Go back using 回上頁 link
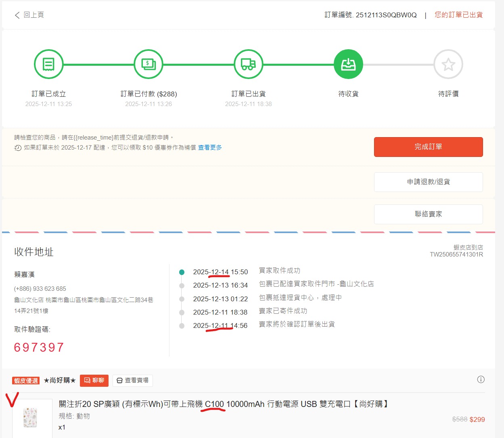Image resolution: width=504 pixels, height=438 pixels. 33,15
